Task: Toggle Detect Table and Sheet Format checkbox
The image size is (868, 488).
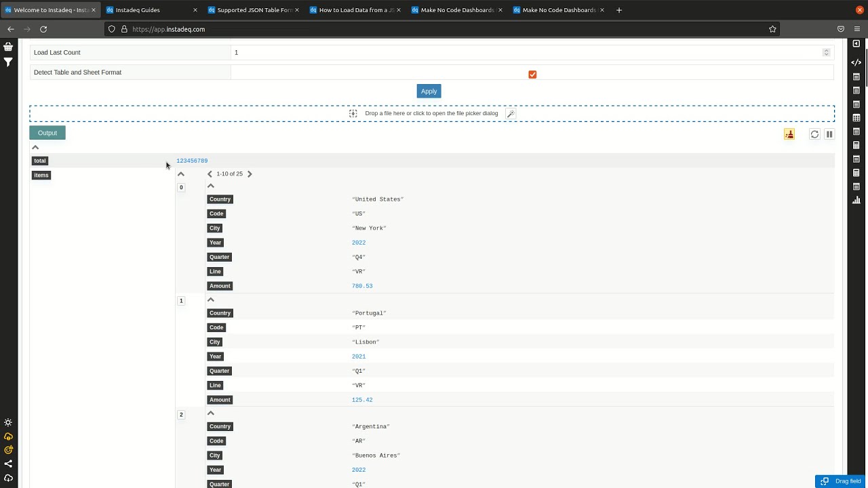Action: click(x=532, y=75)
